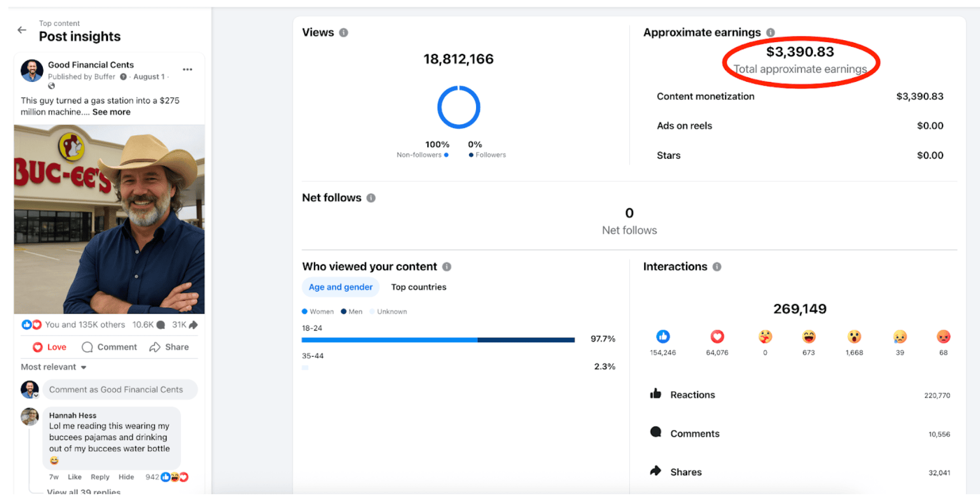This screenshot has width=980, height=502.
Task: Click the Like reaction icon showing 154,246
Action: pyautogui.click(x=663, y=337)
